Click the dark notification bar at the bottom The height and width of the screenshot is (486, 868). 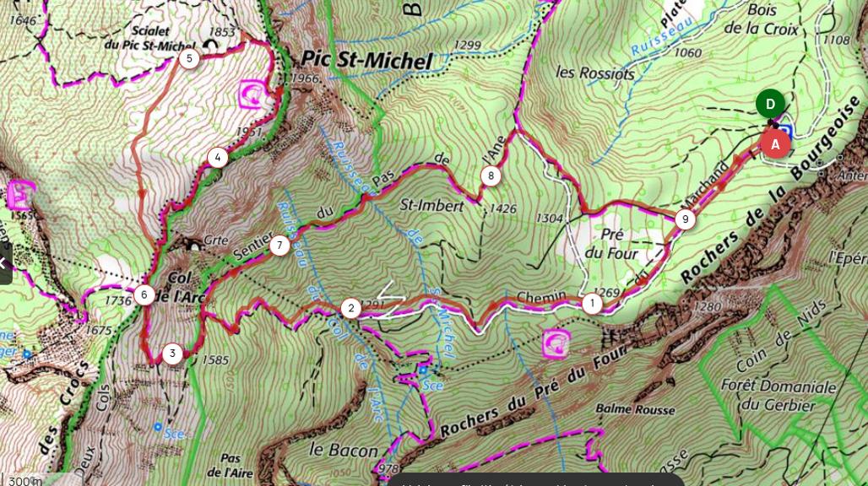point(536,480)
